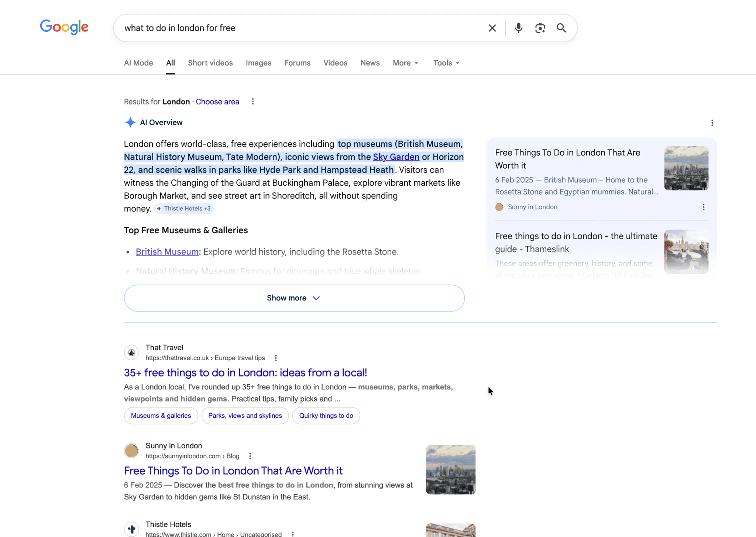Select the Museums & galleries chip
The image size is (756, 537).
161,416
